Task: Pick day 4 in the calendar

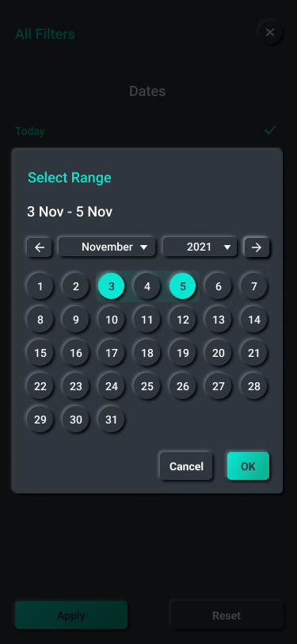Action: click(147, 286)
